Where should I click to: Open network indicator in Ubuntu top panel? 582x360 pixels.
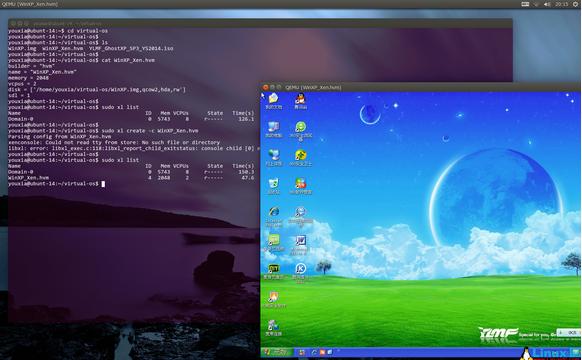coord(536,4)
